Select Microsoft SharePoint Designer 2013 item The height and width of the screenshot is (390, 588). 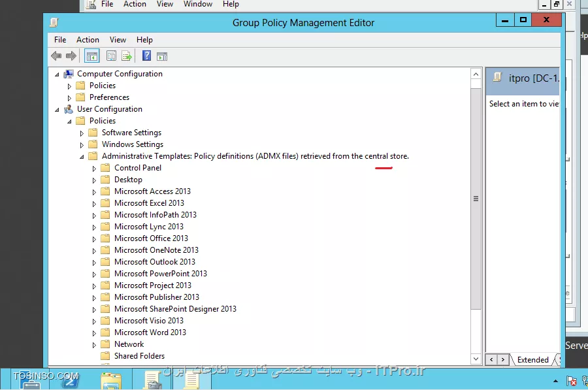(x=175, y=309)
